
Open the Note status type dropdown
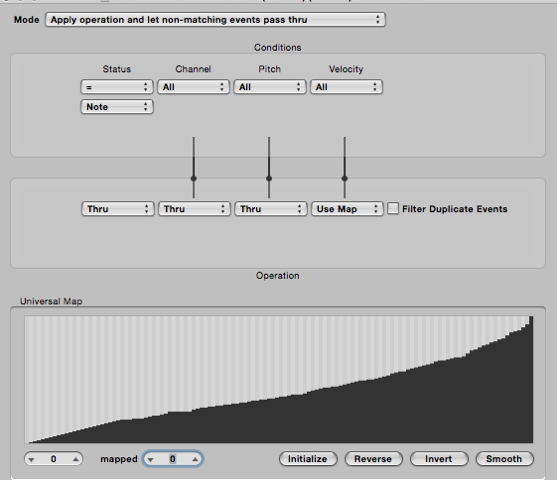click(x=117, y=107)
